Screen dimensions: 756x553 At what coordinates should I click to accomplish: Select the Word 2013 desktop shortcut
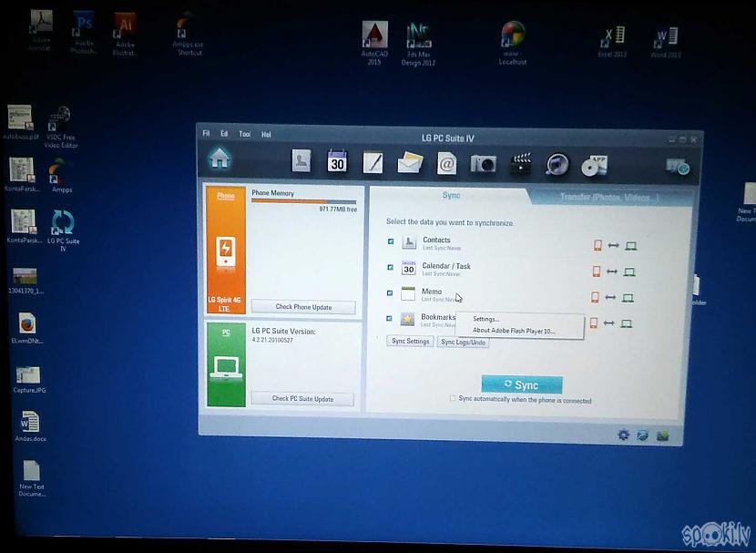point(665,43)
